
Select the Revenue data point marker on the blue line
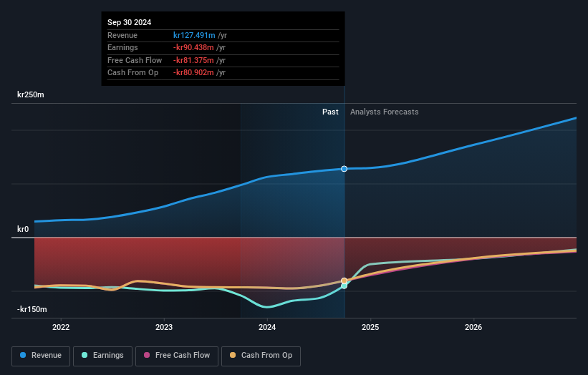tap(344, 169)
